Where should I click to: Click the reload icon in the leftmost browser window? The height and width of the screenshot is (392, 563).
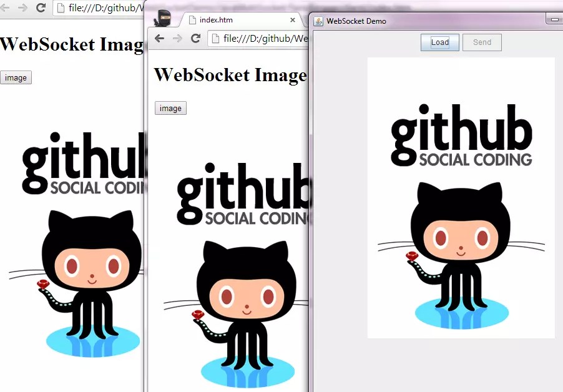41,8
